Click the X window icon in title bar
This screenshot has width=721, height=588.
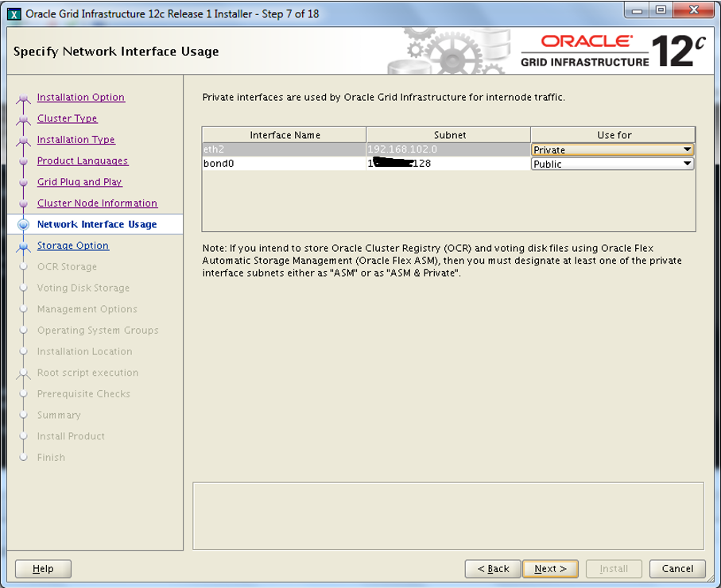coord(14,14)
